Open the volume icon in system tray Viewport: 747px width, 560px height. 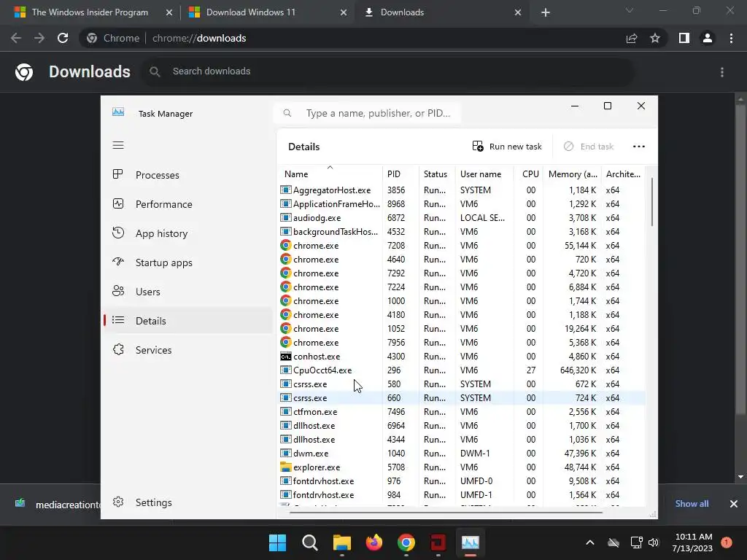[x=654, y=542]
